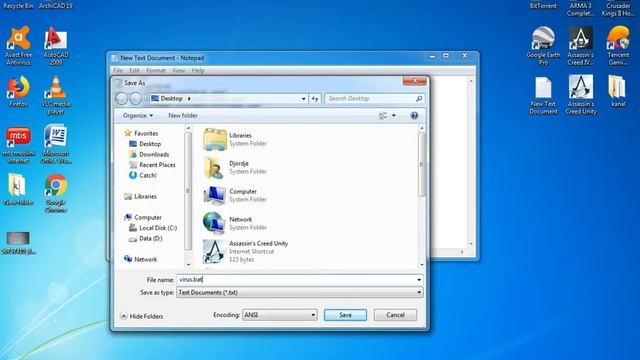
Task: Select the Tencent Gaming desktop icon
Action: tap(618, 45)
